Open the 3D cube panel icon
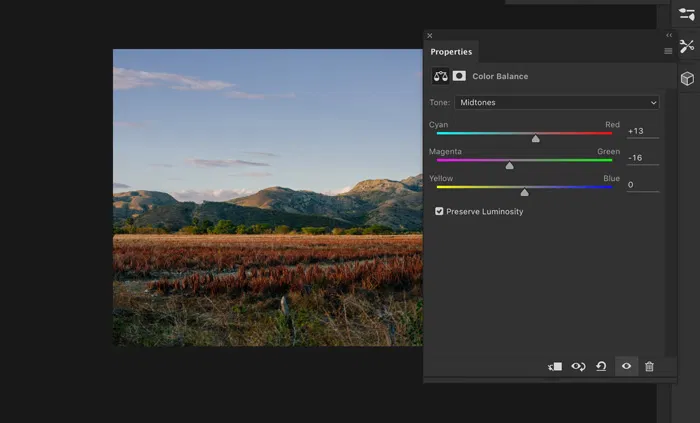 click(x=687, y=78)
